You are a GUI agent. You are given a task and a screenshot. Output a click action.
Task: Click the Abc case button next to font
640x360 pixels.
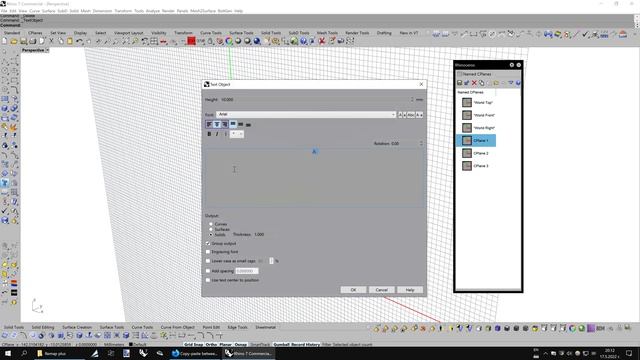pos(411,115)
